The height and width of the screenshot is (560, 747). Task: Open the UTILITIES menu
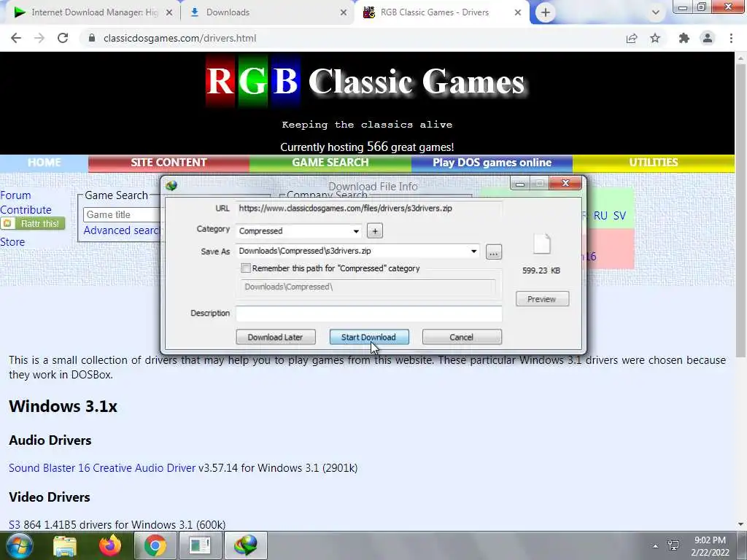[x=653, y=163]
